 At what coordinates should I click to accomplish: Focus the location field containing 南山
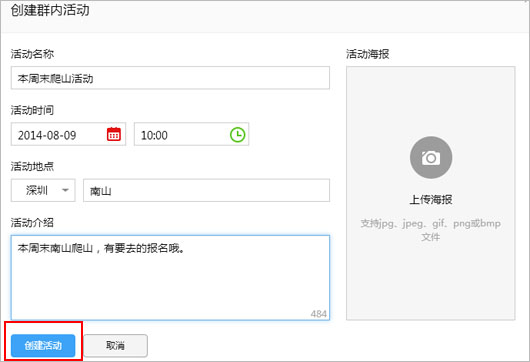206,190
